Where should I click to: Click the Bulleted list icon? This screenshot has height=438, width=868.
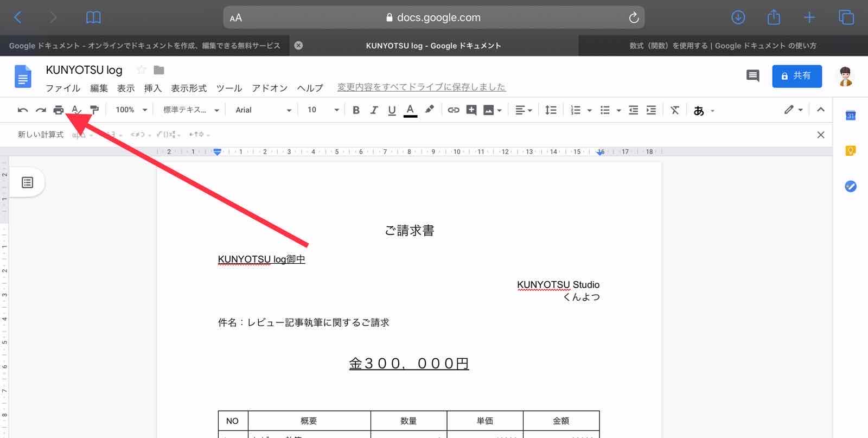pos(605,110)
